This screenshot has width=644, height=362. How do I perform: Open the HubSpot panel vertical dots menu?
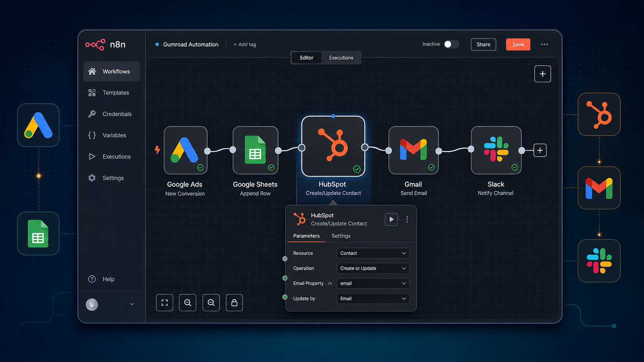pos(407,219)
